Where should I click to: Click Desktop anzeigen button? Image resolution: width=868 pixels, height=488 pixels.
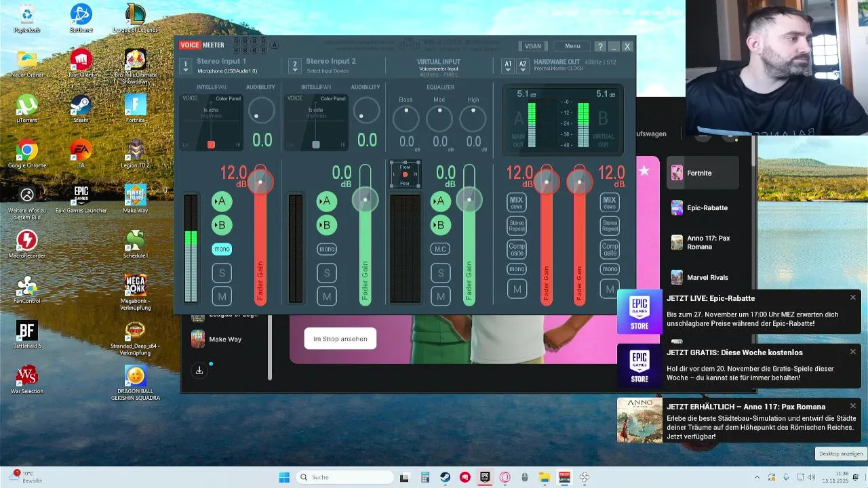tap(841, 453)
